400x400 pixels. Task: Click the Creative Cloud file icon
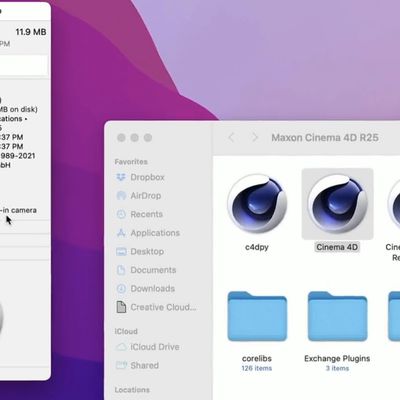[121, 307]
